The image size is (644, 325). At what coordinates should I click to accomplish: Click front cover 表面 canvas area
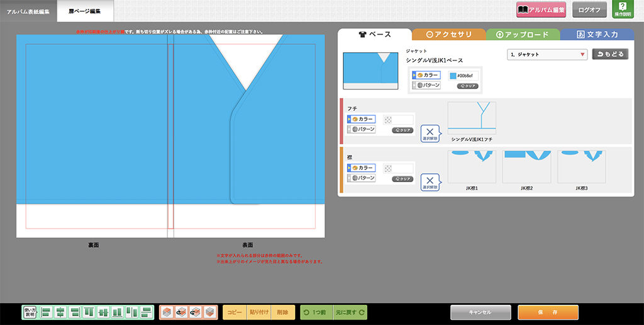pyautogui.click(x=249, y=136)
